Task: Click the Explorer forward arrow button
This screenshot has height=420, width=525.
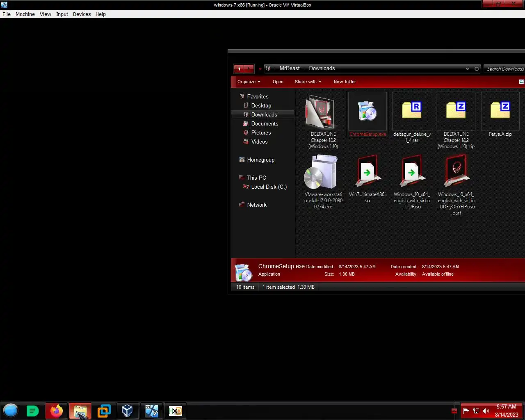Action: click(249, 68)
